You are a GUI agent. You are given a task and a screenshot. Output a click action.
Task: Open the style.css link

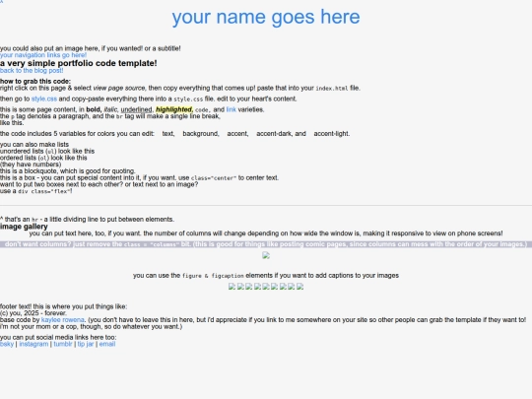coord(44,99)
